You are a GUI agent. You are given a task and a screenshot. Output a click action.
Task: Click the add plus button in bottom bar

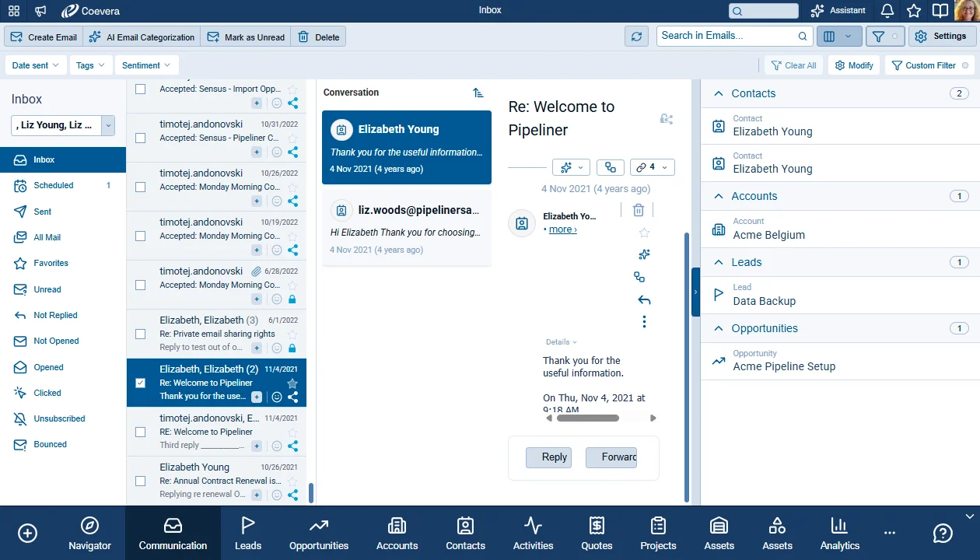point(27,533)
